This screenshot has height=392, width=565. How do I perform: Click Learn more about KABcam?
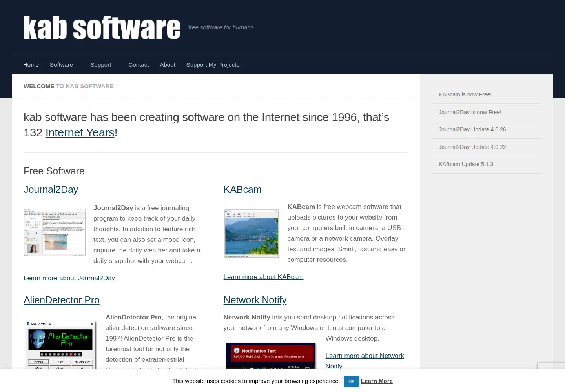pyautogui.click(x=263, y=277)
